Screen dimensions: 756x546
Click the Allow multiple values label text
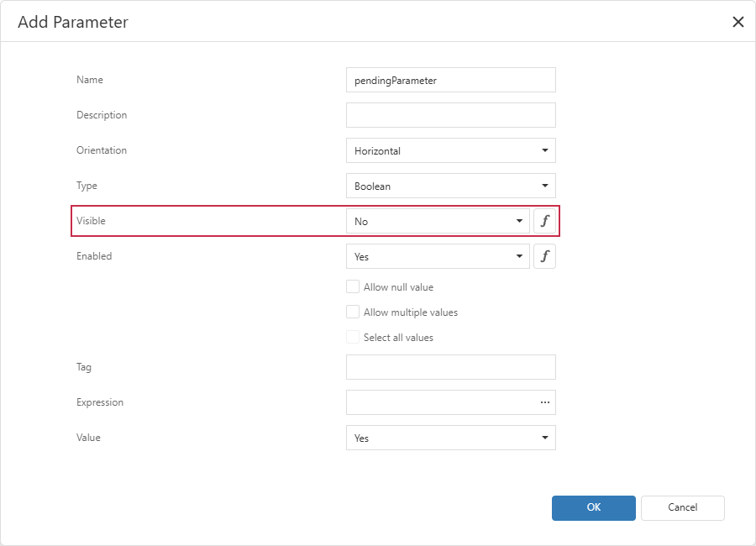click(x=410, y=312)
